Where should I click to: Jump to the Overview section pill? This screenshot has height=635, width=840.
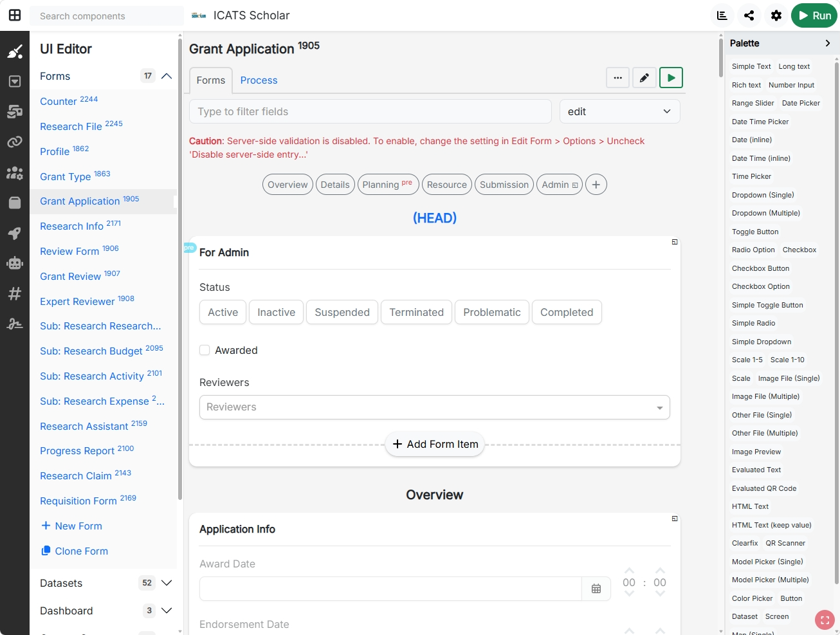pyautogui.click(x=288, y=185)
